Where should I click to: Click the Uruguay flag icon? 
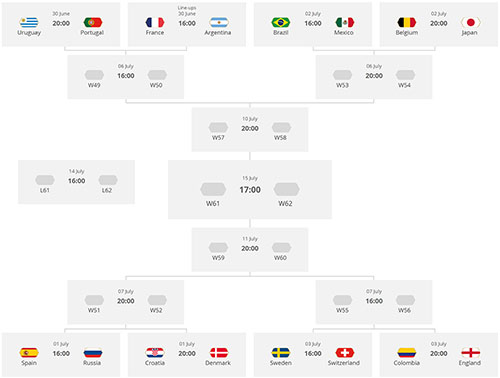click(29, 23)
